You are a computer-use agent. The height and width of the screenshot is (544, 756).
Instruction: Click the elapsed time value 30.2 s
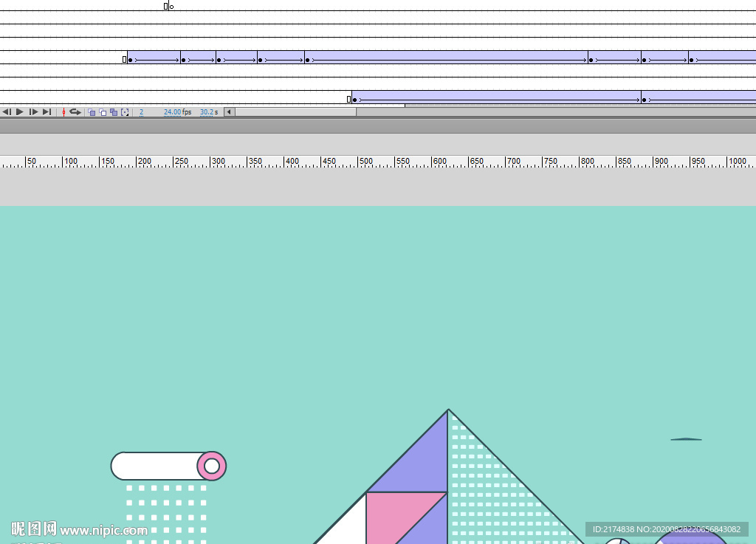[x=209, y=111]
